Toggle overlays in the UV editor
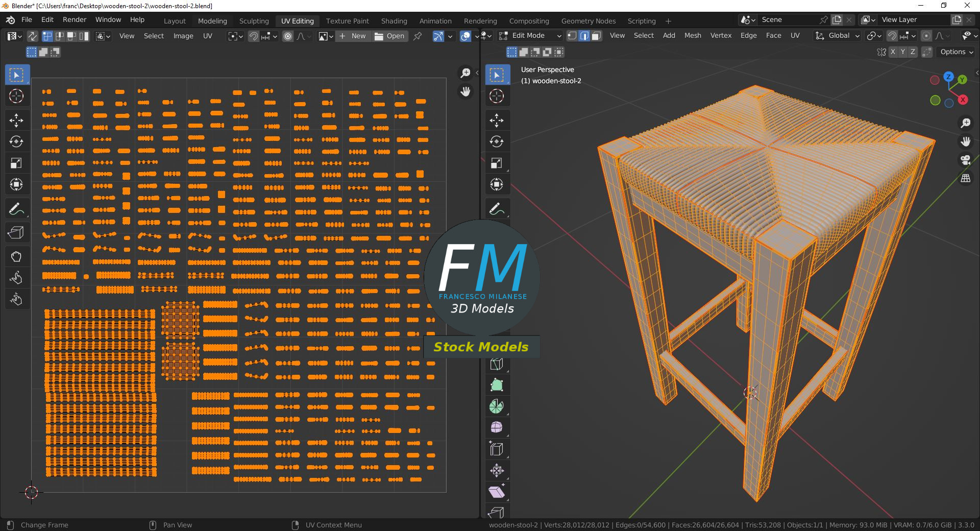Screen dimensions: 980x531 tap(465, 36)
